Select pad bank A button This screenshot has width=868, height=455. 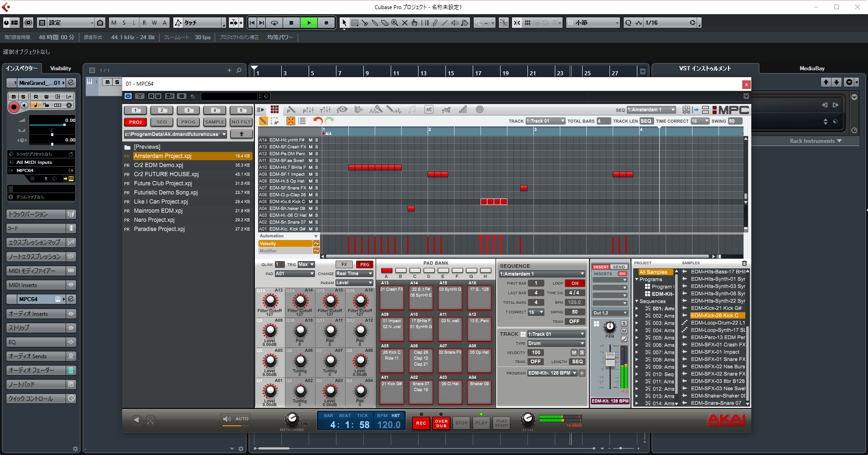pos(387,271)
